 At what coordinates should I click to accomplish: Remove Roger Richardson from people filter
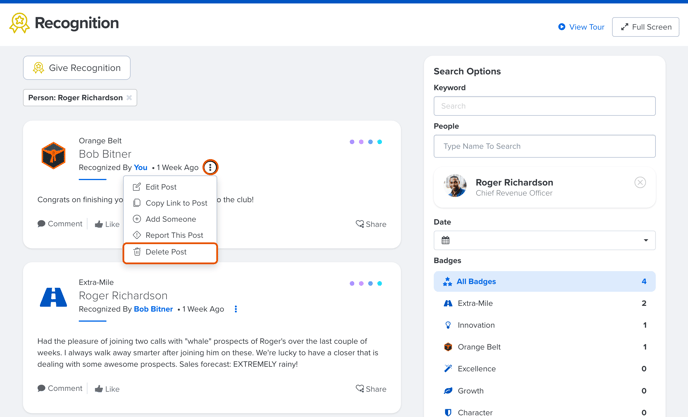coord(640,182)
